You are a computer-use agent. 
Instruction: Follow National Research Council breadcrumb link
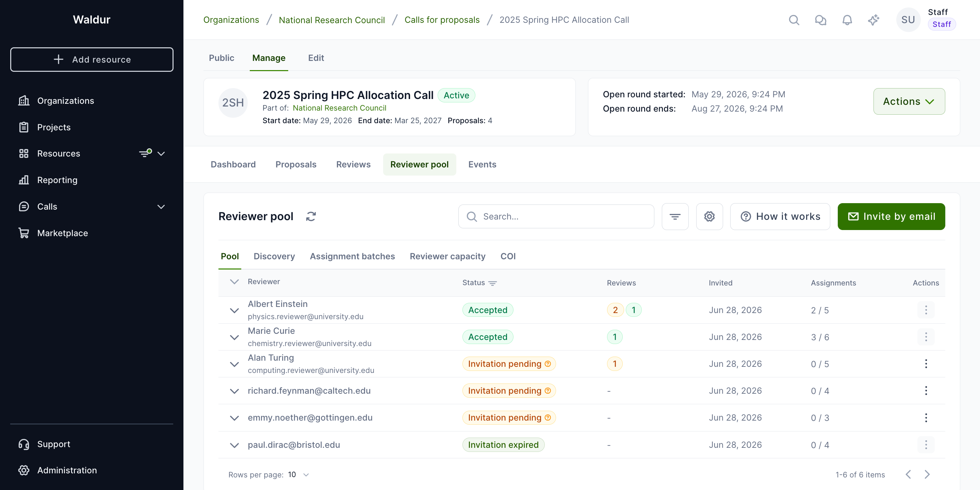pyautogui.click(x=332, y=20)
